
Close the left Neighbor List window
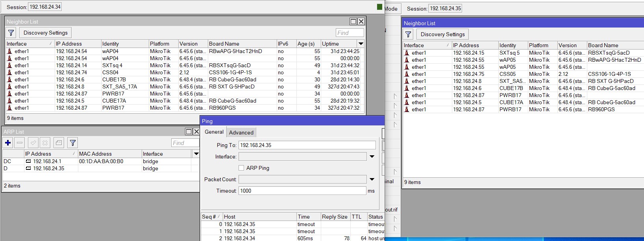361,22
